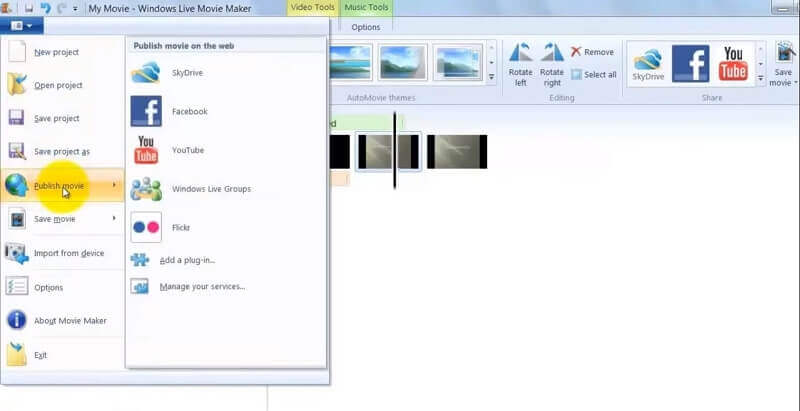Click YouTube in the Share ribbon group

733,64
